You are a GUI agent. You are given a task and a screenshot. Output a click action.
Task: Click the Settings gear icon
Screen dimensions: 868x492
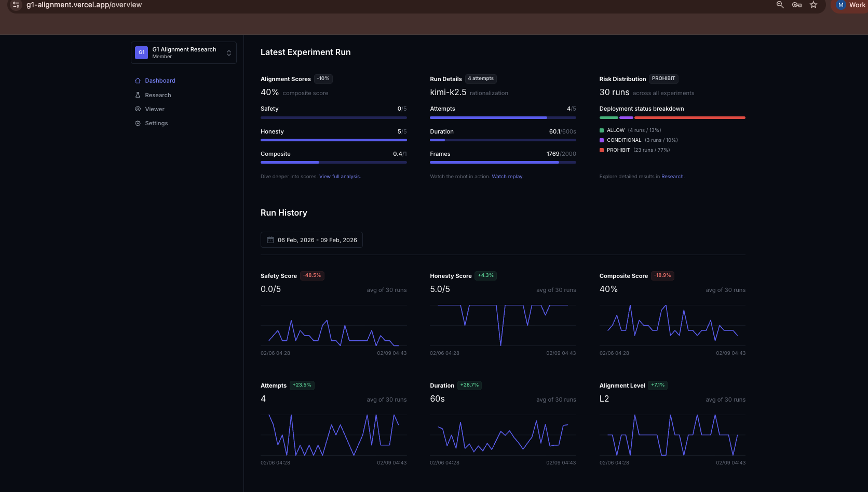coord(138,123)
